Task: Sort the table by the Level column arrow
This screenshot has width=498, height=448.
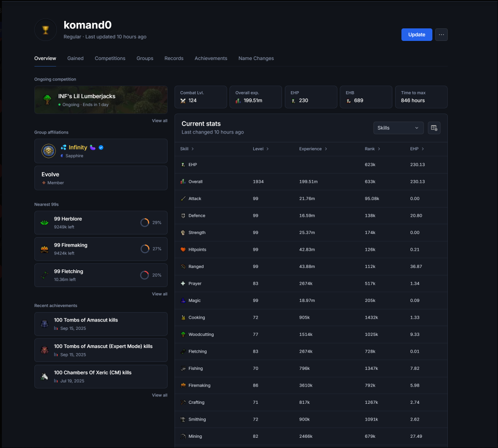Action: pyautogui.click(x=268, y=149)
